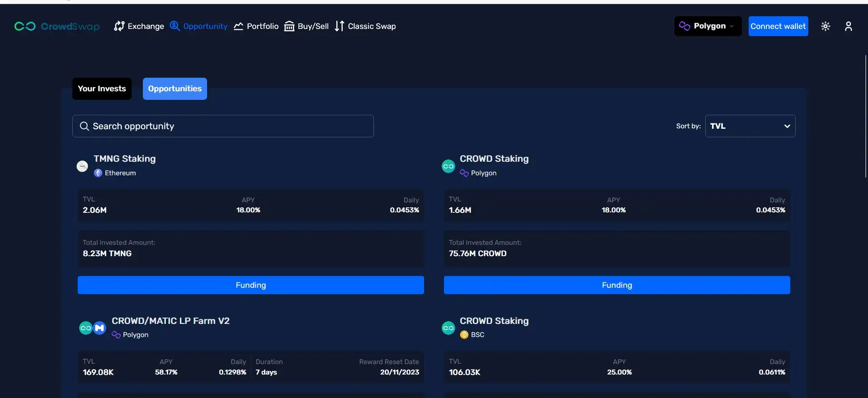
Task: Go to the Portfolio page
Action: (x=256, y=26)
